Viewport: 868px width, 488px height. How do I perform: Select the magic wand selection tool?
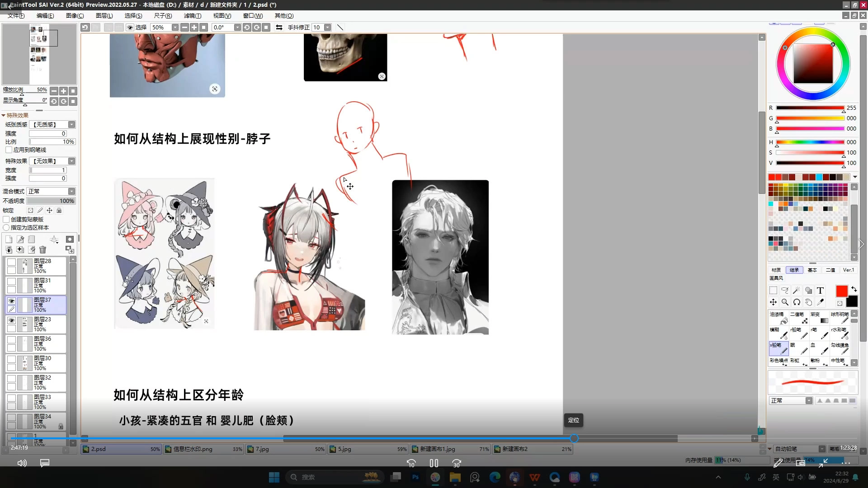[797, 291]
